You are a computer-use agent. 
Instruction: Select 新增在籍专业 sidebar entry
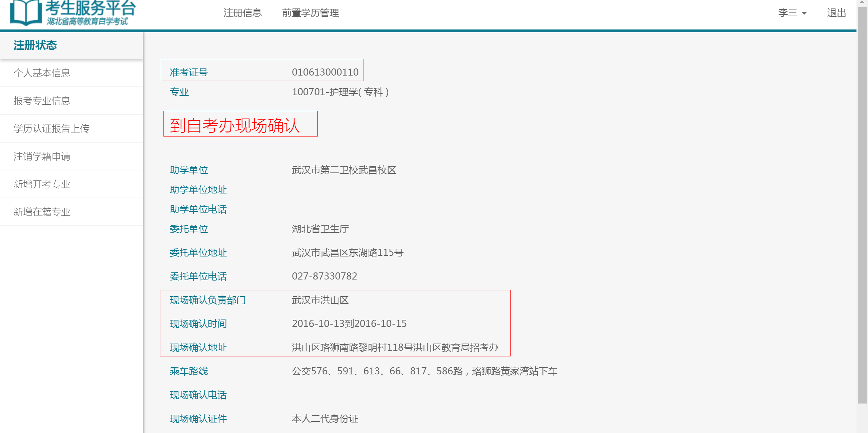click(x=42, y=212)
